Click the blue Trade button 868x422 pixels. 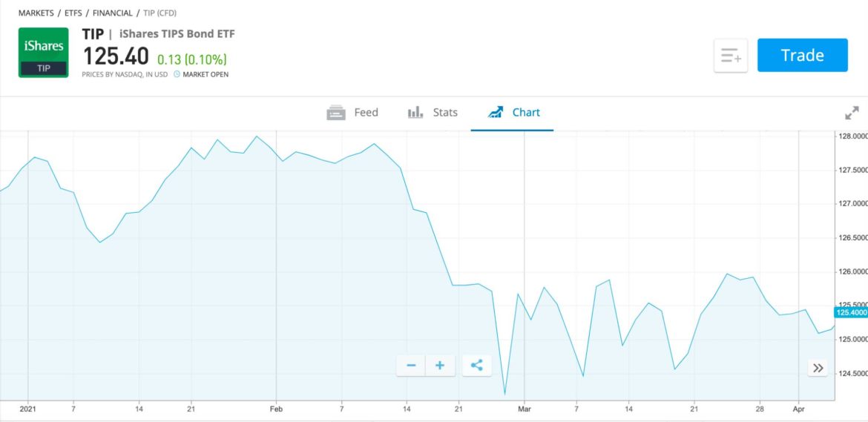point(802,56)
